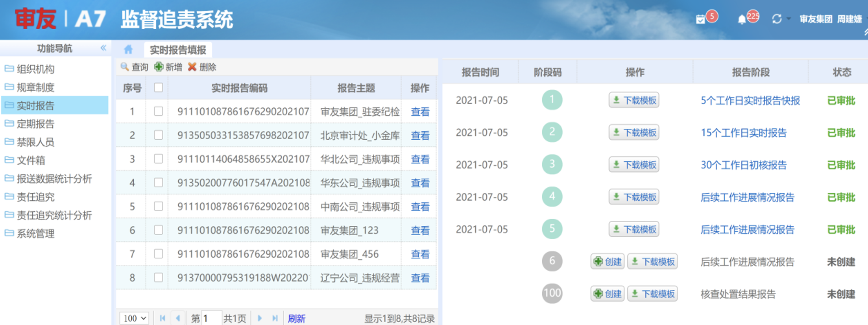Toggle the select-all checkbox in table header

point(158,87)
